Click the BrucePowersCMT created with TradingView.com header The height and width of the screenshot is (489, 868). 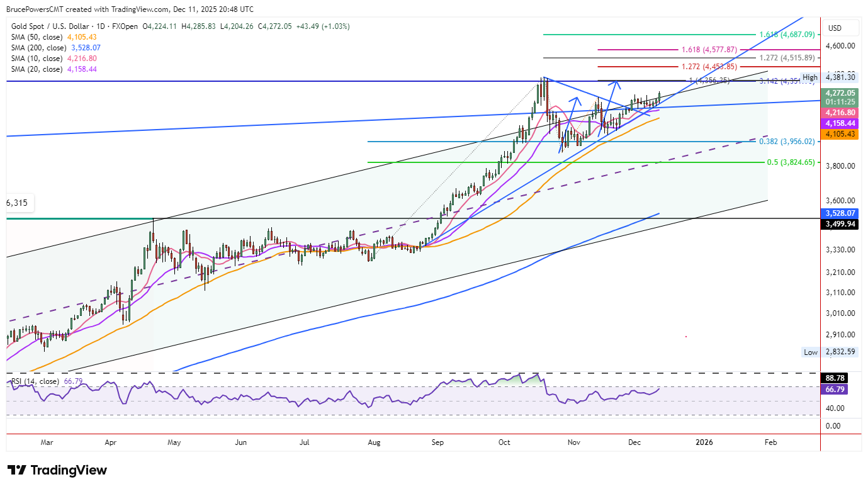coord(130,9)
